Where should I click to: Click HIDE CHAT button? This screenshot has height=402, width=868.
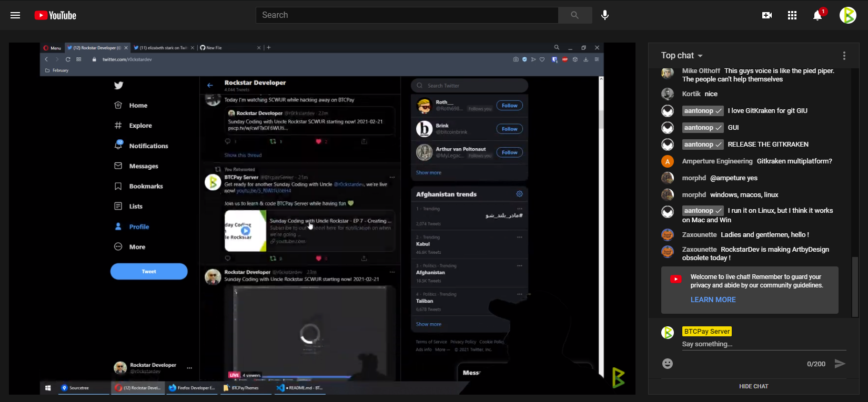pos(753,386)
